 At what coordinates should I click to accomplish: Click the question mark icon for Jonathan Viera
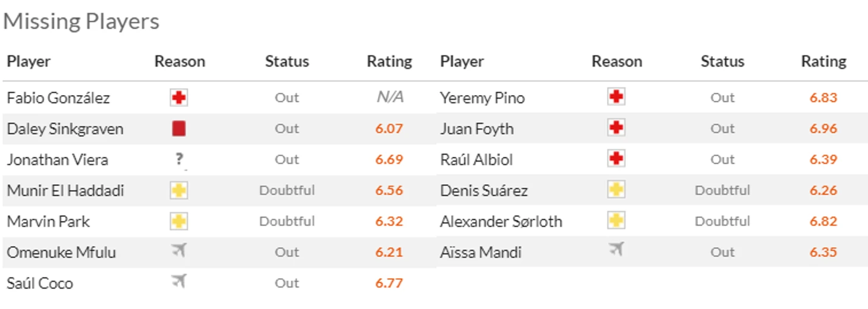[x=180, y=159]
